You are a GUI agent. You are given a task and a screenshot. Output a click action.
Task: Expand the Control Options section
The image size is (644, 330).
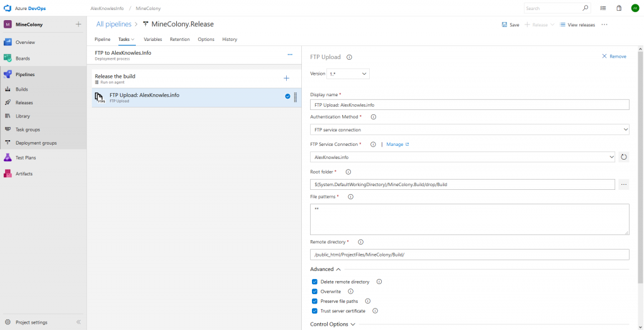(x=333, y=324)
